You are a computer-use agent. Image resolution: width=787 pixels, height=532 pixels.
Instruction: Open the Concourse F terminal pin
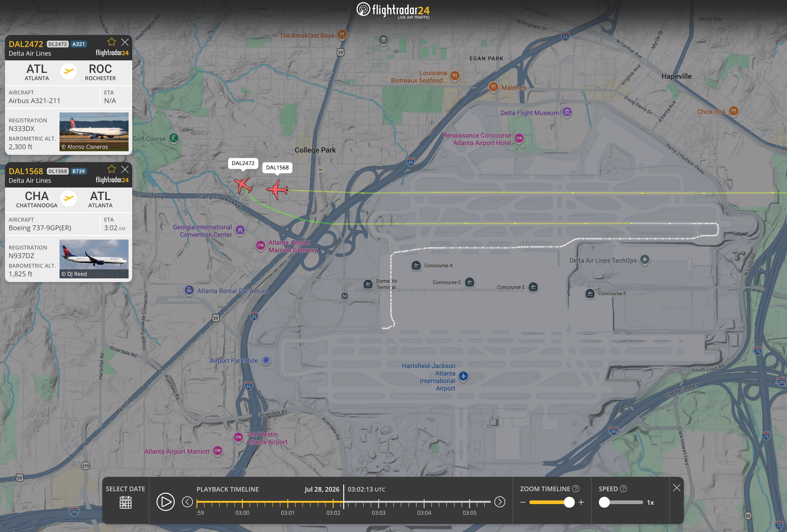[590, 293]
